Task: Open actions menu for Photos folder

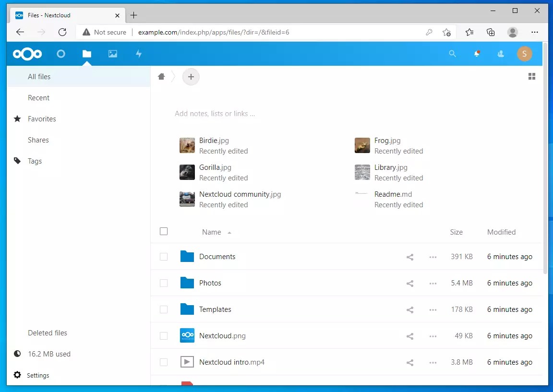Action: [433, 284]
